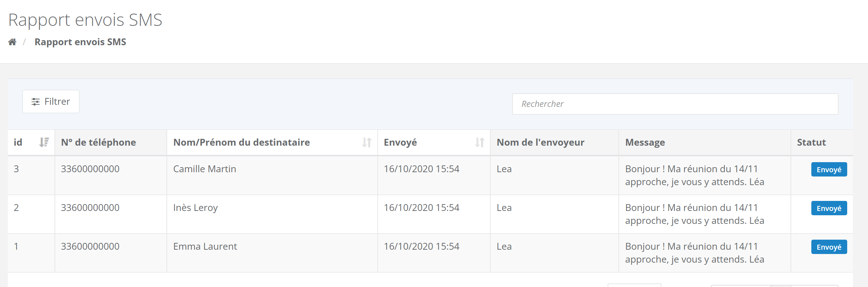Sort table by id column icon
Screen dimensions: 868x287
click(x=44, y=142)
